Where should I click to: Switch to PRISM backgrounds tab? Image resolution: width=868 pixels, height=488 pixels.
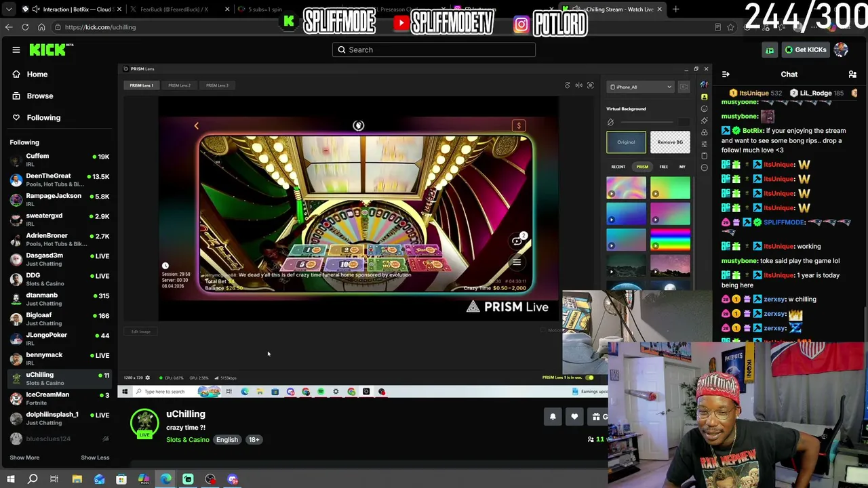click(x=642, y=167)
